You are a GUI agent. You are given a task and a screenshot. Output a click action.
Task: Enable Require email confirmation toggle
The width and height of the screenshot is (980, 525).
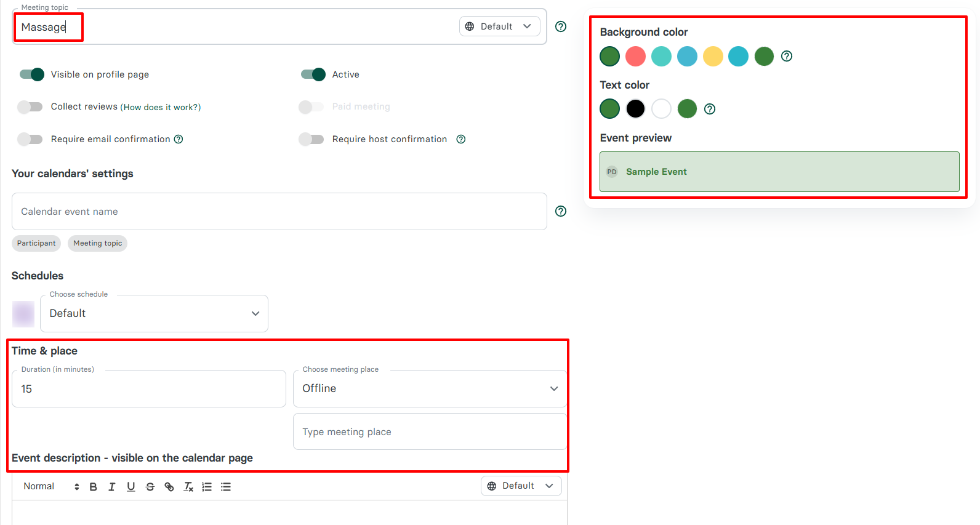pos(30,139)
